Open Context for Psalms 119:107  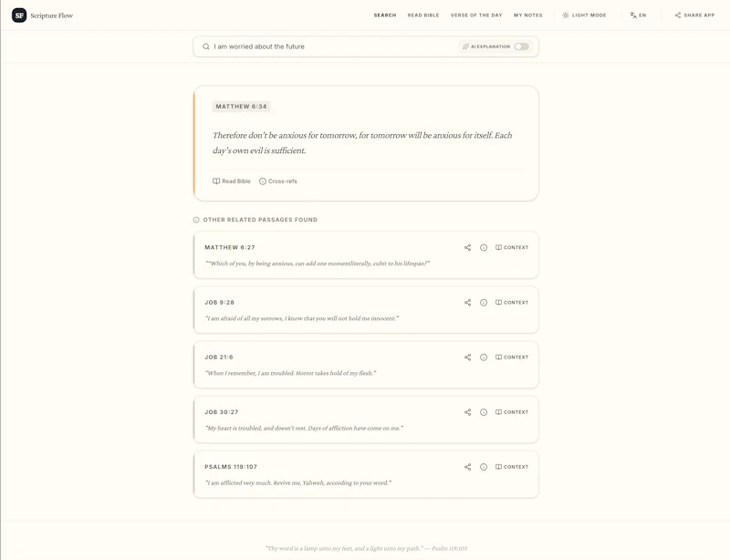pos(512,467)
